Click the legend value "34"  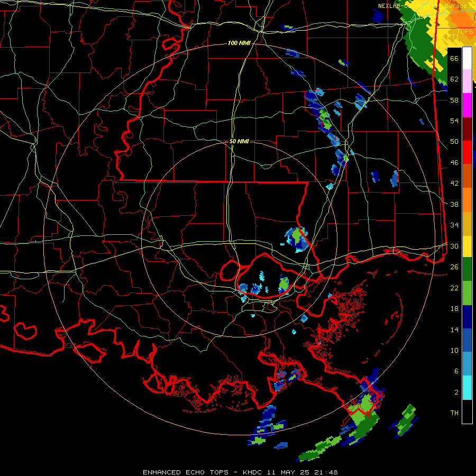(x=454, y=225)
